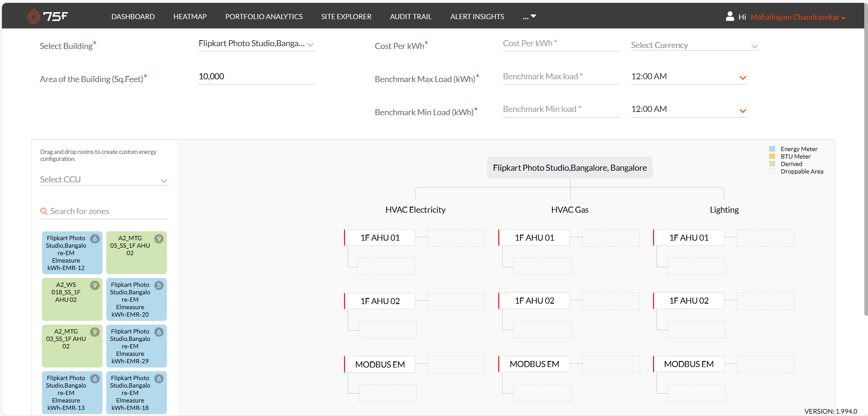Viewport: 868px width, 416px height.
Task: Click the Droppable Area legend swatch
Action: [x=772, y=171]
